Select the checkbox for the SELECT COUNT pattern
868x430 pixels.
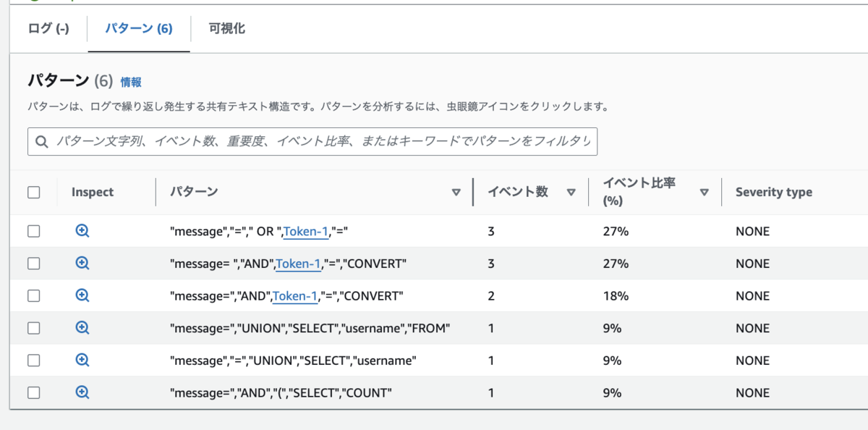pos(33,392)
